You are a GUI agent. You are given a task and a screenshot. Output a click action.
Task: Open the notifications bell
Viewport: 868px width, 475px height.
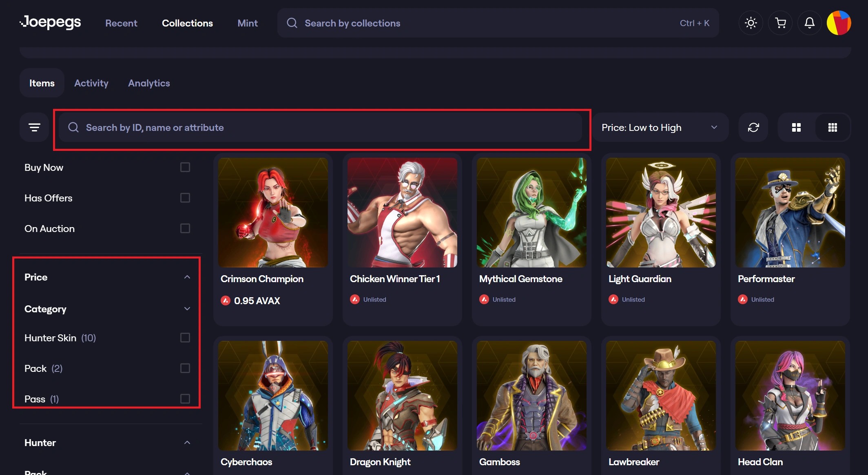[x=809, y=23]
